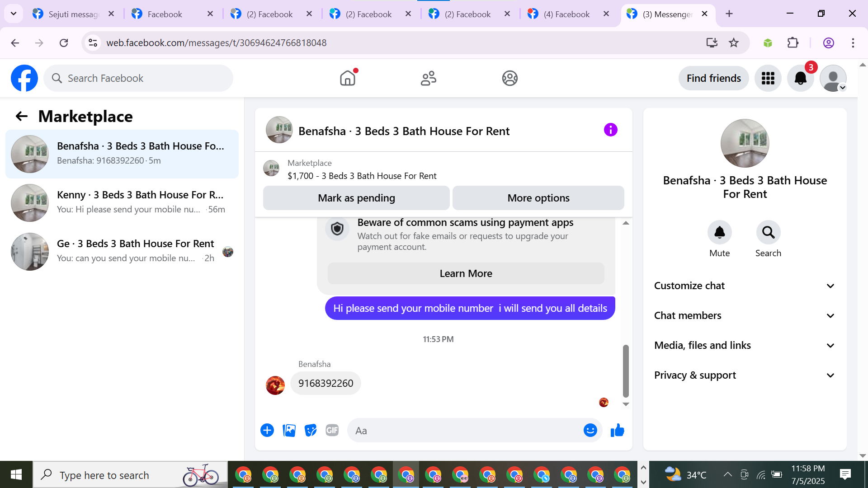Screen dimensions: 868x488
Task: Expand Customize chat section
Action: [745, 286]
